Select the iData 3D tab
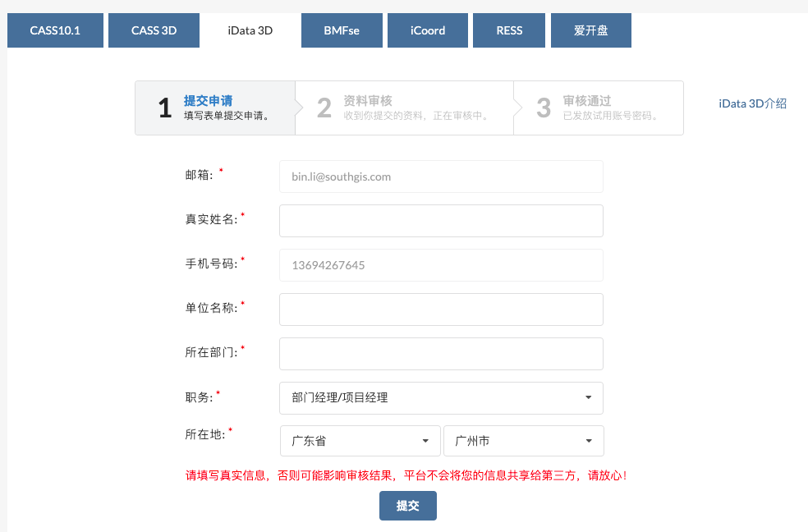Viewport: 808px width, 532px height. pyautogui.click(x=250, y=30)
